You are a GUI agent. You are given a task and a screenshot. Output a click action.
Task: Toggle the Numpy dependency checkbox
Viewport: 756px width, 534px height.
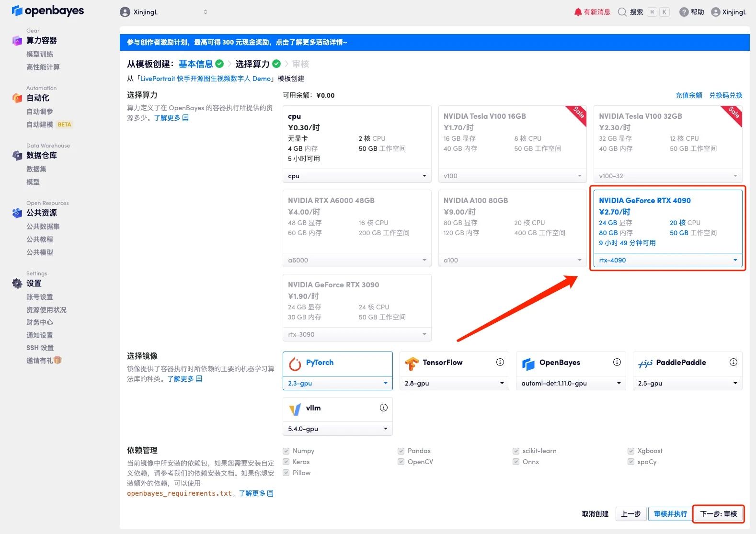tap(286, 451)
